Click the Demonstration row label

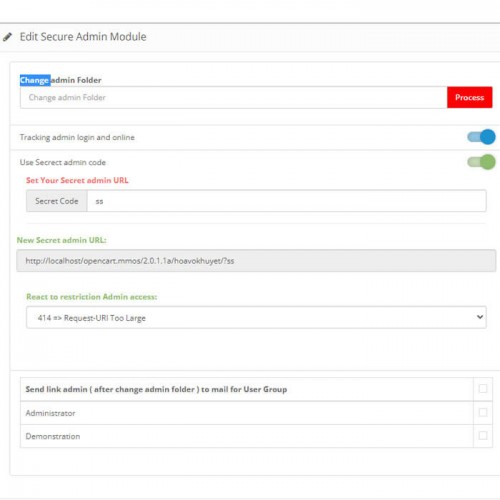pyautogui.click(x=53, y=436)
